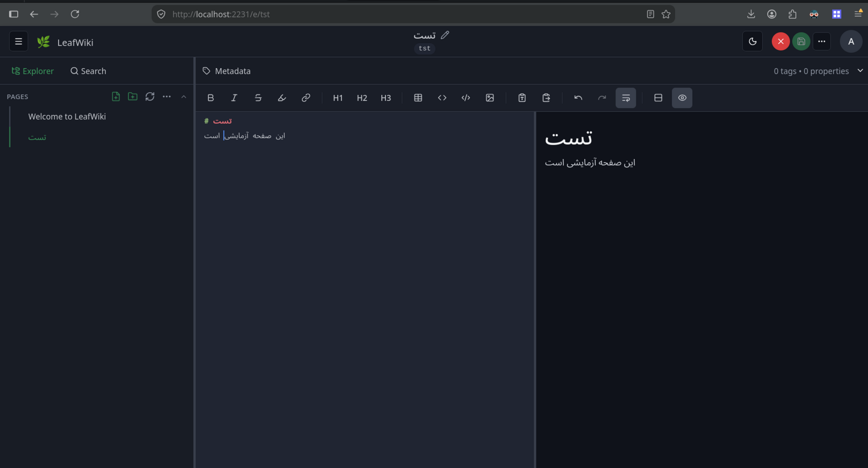
Task: Expand the Metadata section chevron
Action: [860, 70]
